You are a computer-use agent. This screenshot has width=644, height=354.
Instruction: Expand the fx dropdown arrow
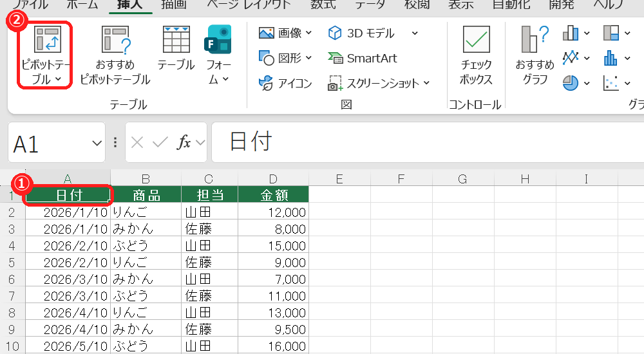coord(200,142)
